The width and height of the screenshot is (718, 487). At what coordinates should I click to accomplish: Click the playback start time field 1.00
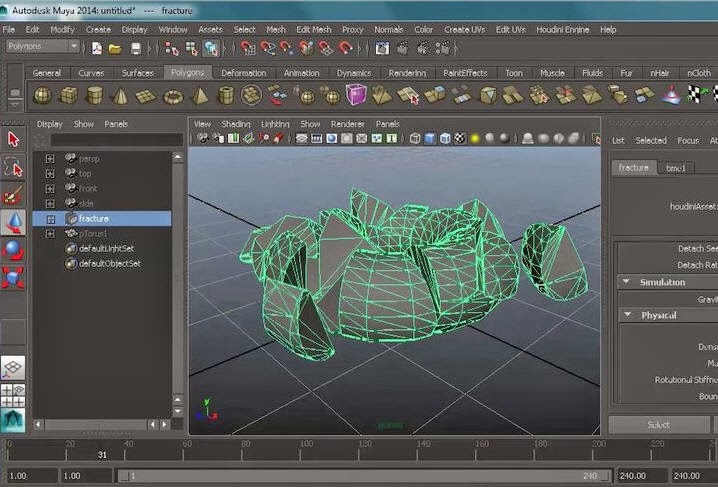86,476
